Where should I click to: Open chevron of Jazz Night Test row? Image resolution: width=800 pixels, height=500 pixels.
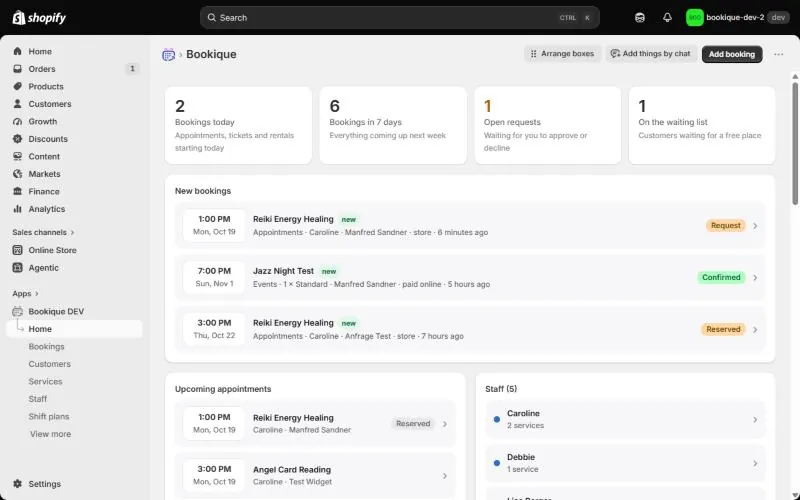tap(755, 278)
